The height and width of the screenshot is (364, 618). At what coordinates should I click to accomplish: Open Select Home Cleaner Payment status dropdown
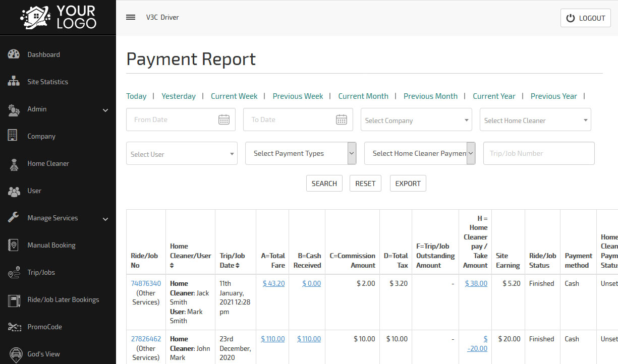click(420, 153)
